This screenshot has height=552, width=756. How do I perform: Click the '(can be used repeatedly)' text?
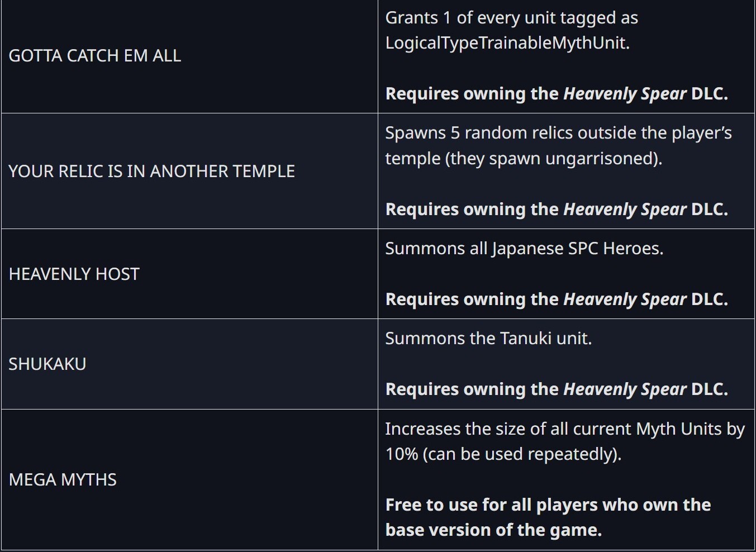[x=522, y=454]
